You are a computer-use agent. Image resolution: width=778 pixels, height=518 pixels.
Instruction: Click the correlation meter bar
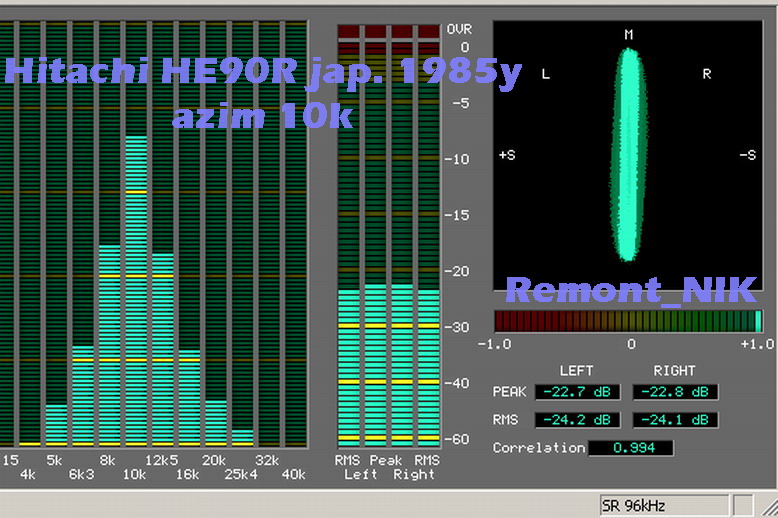tap(628, 321)
